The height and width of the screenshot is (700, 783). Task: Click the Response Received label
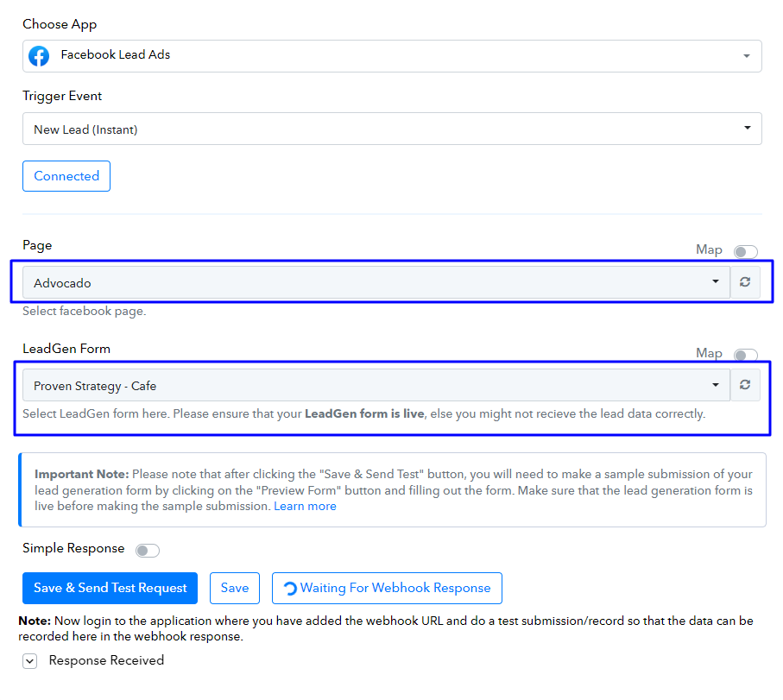(x=106, y=660)
